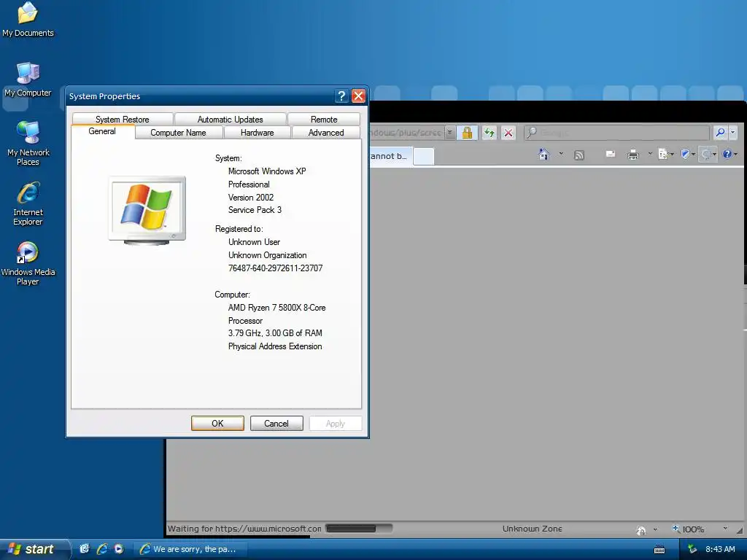This screenshot has width=747, height=560.
Task: Switch to the Advanced tab
Action: coord(326,133)
